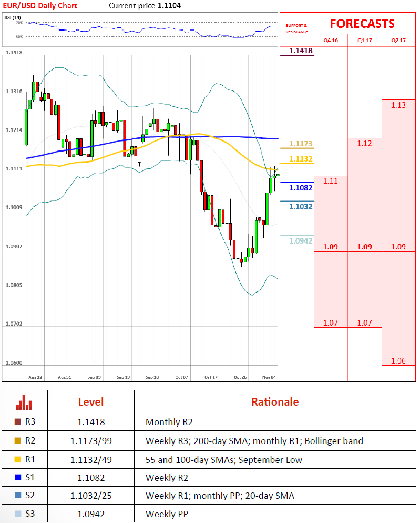The height and width of the screenshot is (523, 420).
Task: Click the S2 row label
Action: tap(30, 495)
